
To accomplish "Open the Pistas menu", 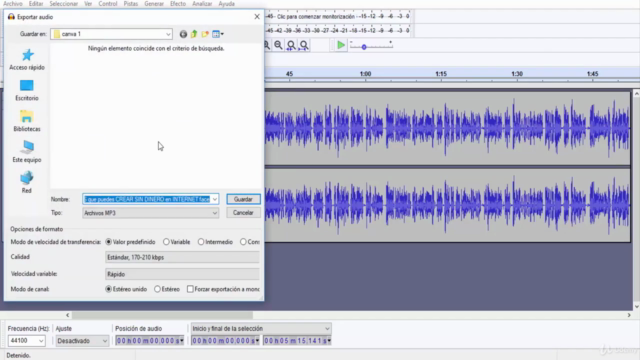I will coord(131,4).
